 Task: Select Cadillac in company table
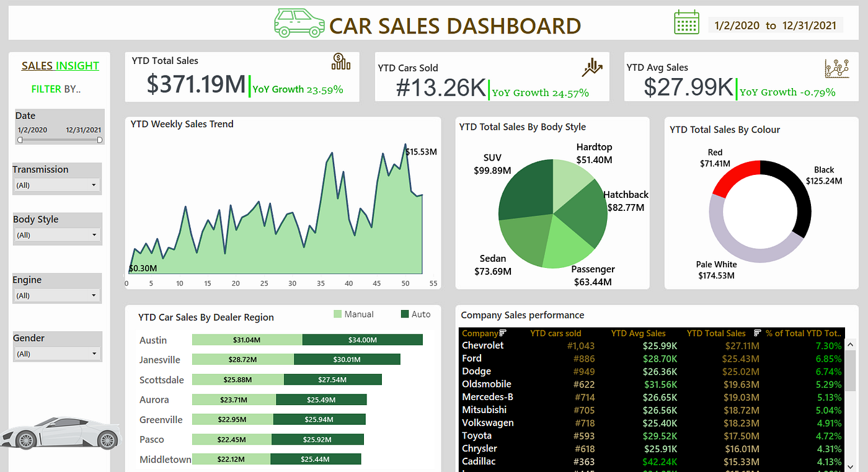click(x=479, y=461)
